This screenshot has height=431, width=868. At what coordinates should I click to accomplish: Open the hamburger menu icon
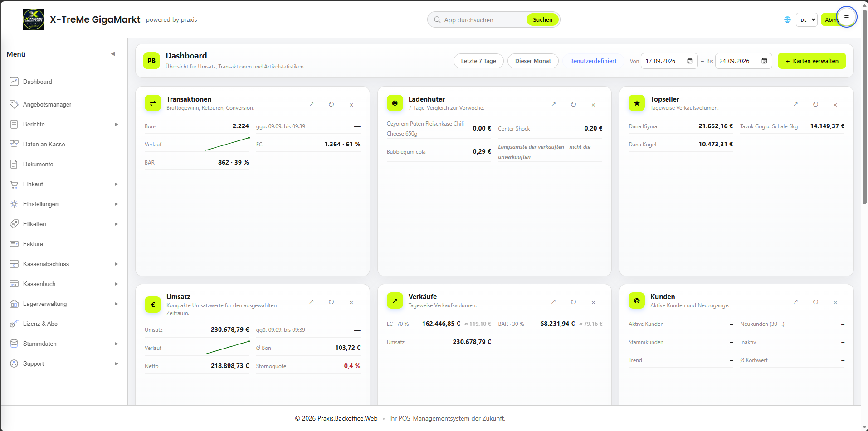846,17
